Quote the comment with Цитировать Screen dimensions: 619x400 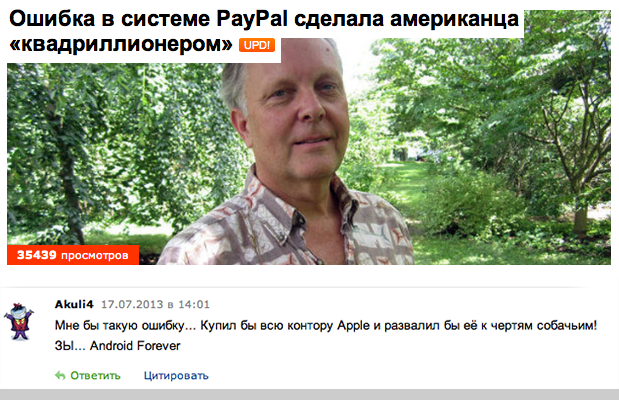[176, 376]
